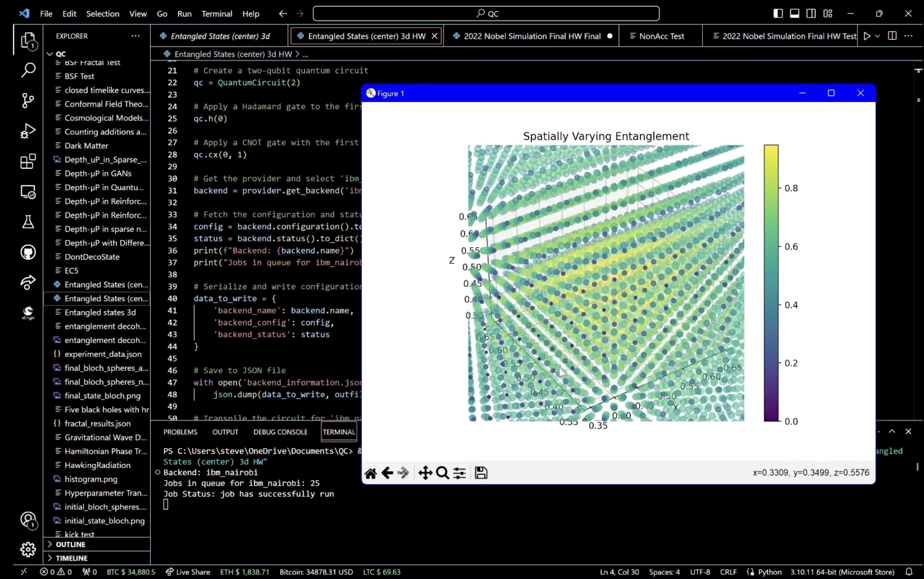Open the Terminal menu in menu bar
924x579 pixels.
[x=217, y=13]
